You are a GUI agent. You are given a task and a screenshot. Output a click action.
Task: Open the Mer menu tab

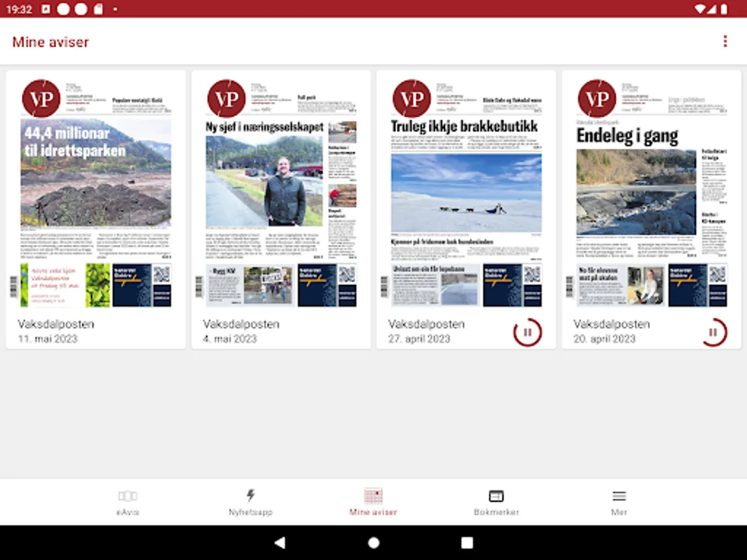click(x=619, y=503)
